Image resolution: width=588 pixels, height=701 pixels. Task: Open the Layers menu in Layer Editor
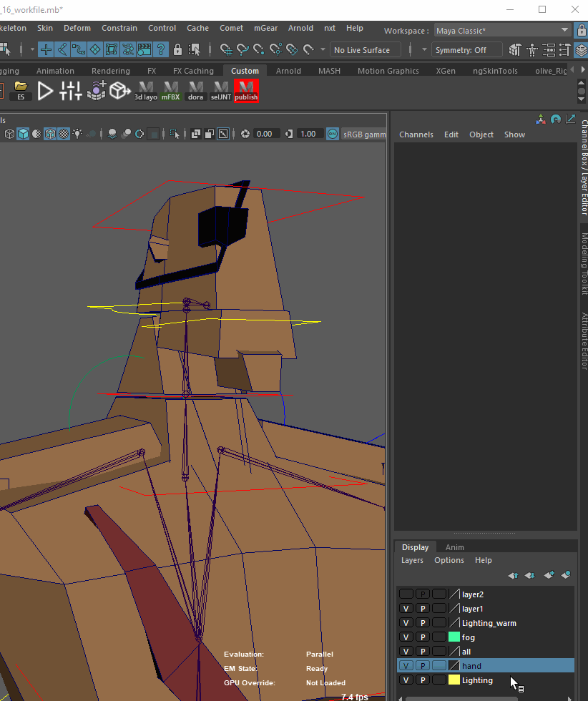(412, 560)
